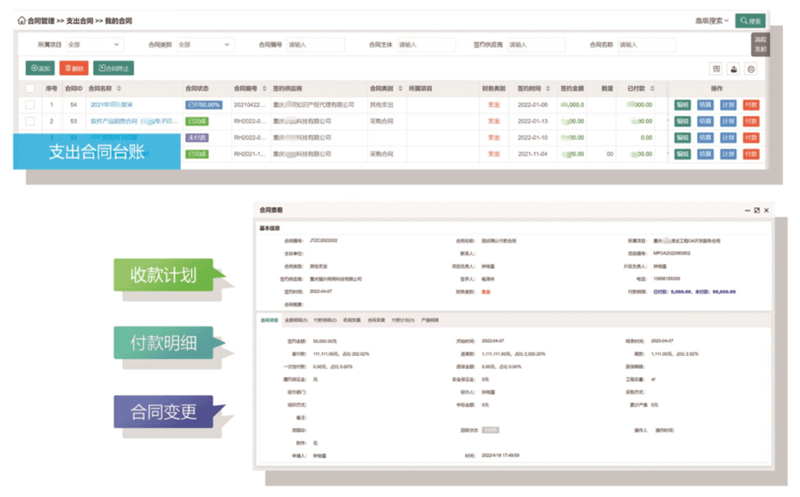The height and width of the screenshot is (497, 800).
Task: Click the green 添加 button
Action: point(40,69)
